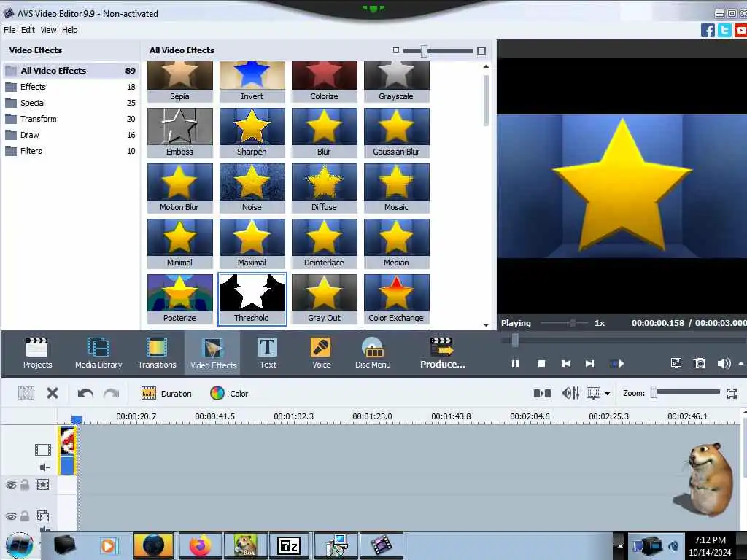747x560 pixels.
Task: Select All Video Effects category
Action: (71, 71)
